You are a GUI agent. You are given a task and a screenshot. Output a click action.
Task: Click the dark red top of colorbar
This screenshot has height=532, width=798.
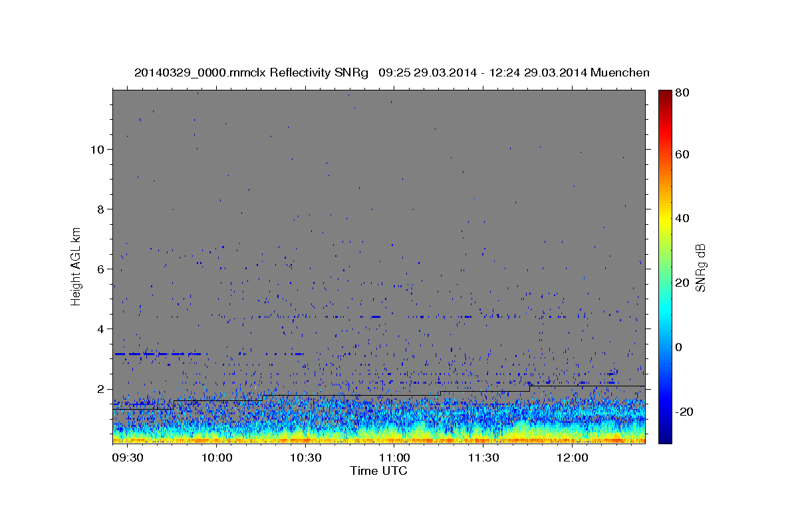click(664, 96)
